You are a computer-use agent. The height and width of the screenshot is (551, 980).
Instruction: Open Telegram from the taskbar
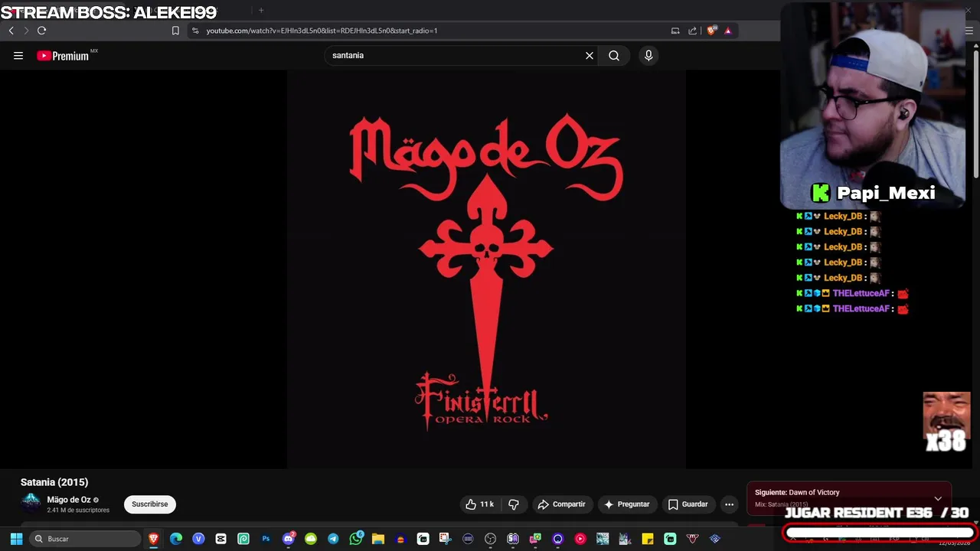point(333,539)
